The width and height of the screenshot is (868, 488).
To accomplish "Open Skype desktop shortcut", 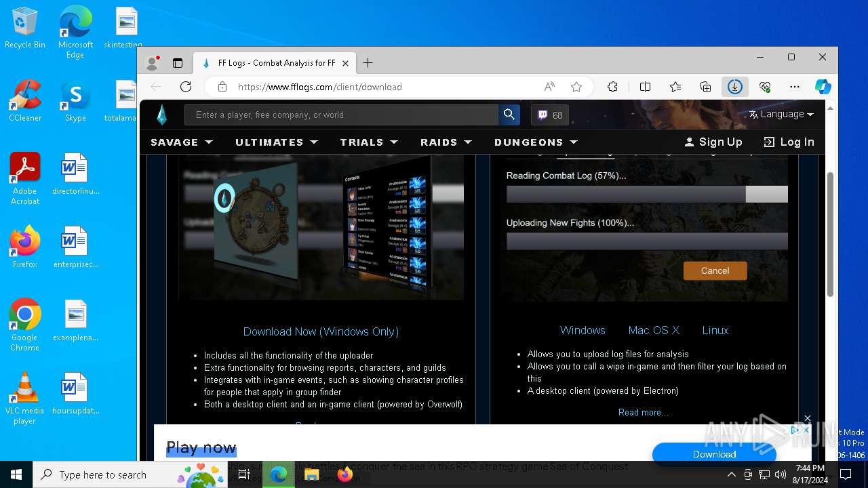I will [x=75, y=100].
